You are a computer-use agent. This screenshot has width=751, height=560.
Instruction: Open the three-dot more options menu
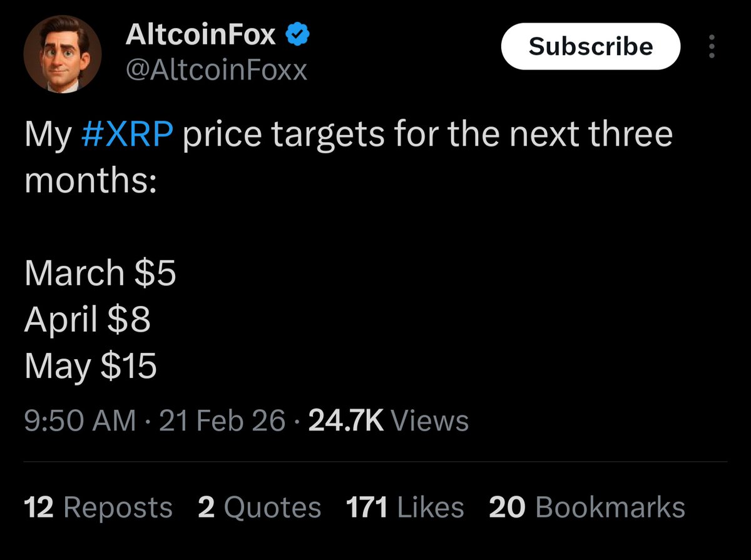pyautogui.click(x=710, y=47)
